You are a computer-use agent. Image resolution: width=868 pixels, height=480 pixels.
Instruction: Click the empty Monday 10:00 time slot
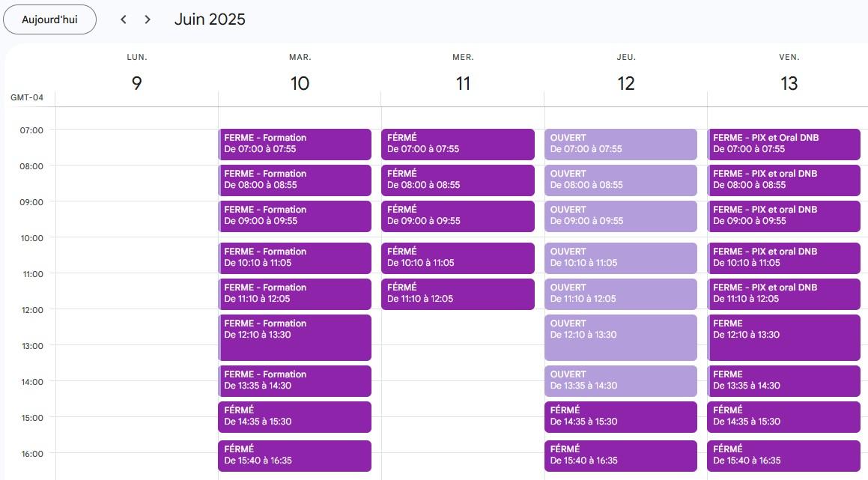click(136, 255)
